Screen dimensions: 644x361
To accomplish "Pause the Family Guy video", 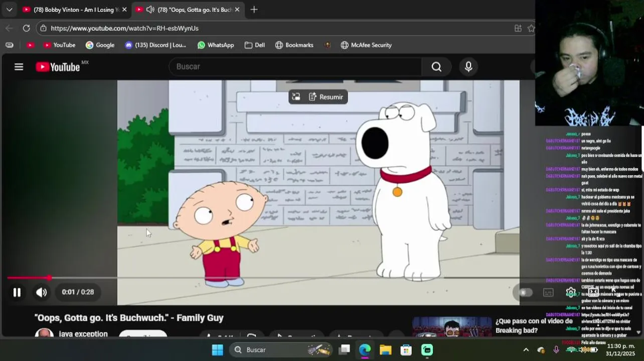I will [x=17, y=292].
